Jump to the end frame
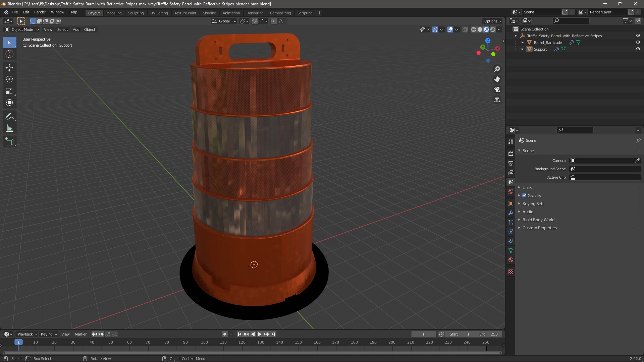Screen dimensions: 644x362 (273, 334)
